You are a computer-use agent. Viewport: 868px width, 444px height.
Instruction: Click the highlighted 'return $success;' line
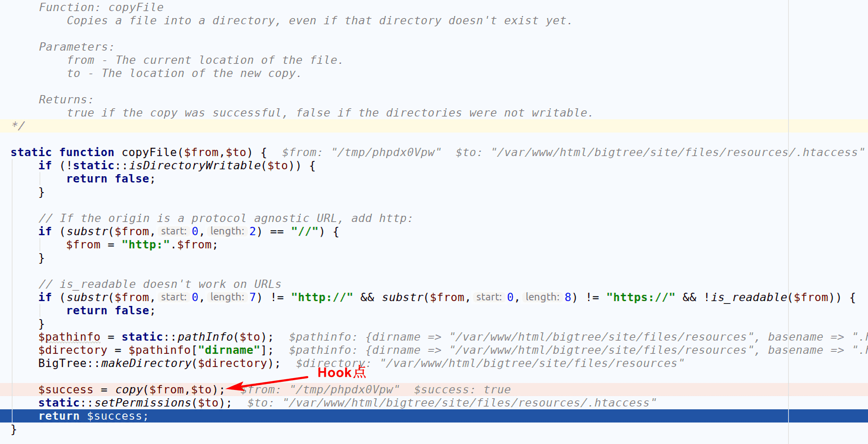tap(434, 416)
